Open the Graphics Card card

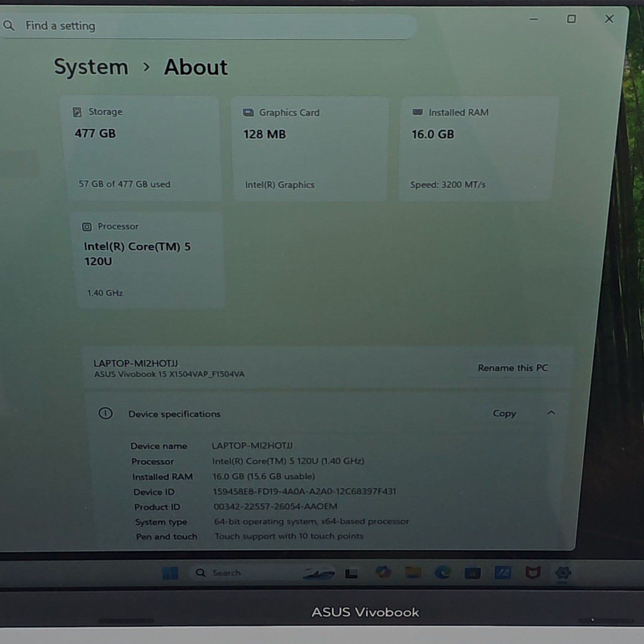[310, 149]
